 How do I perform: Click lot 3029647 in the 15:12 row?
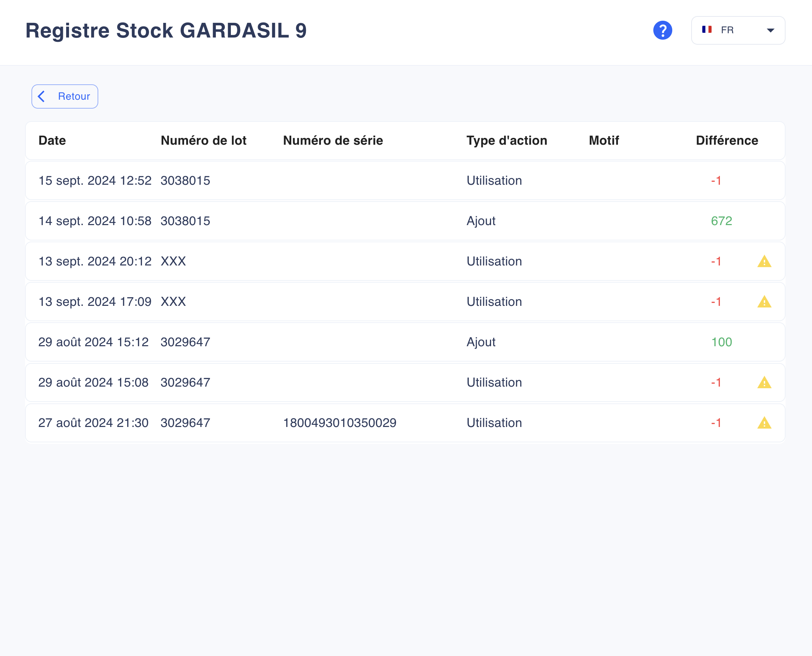185,342
